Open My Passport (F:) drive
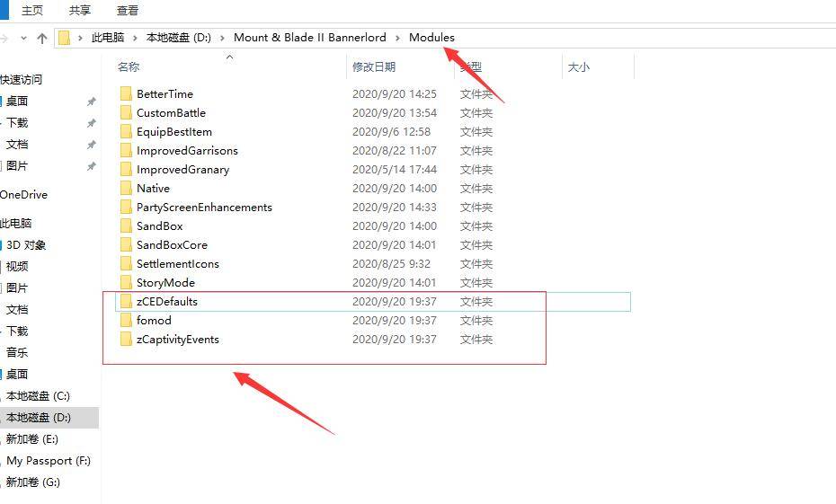 pyautogui.click(x=49, y=460)
